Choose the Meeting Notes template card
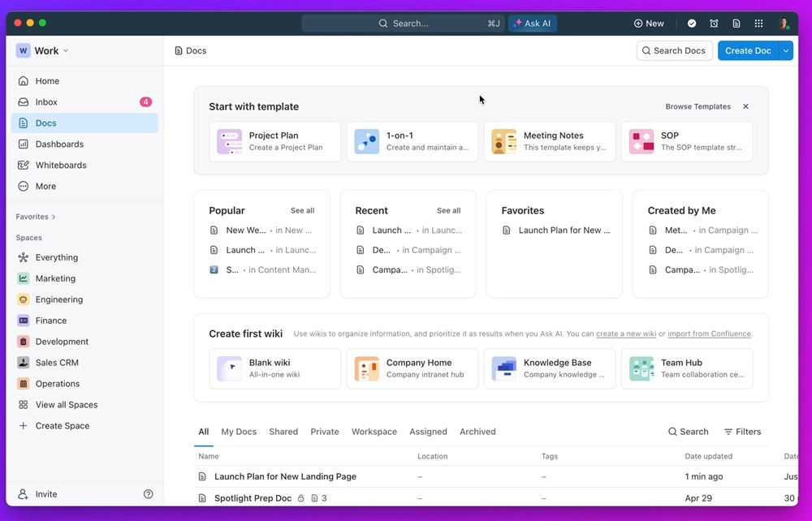Viewport: 812px width, 521px height. (x=549, y=141)
